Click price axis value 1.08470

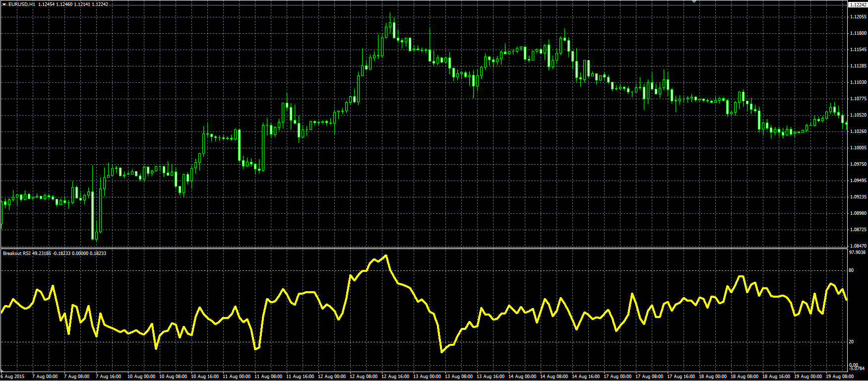[858, 246]
